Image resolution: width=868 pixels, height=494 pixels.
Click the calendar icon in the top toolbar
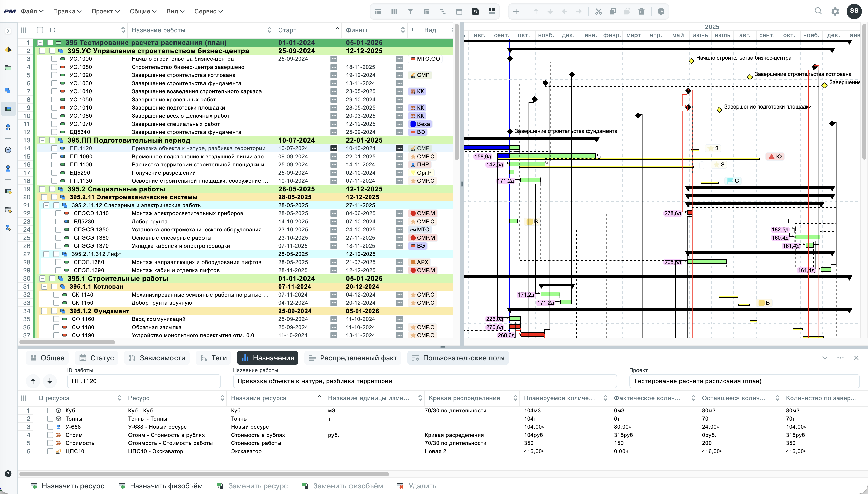pos(459,11)
